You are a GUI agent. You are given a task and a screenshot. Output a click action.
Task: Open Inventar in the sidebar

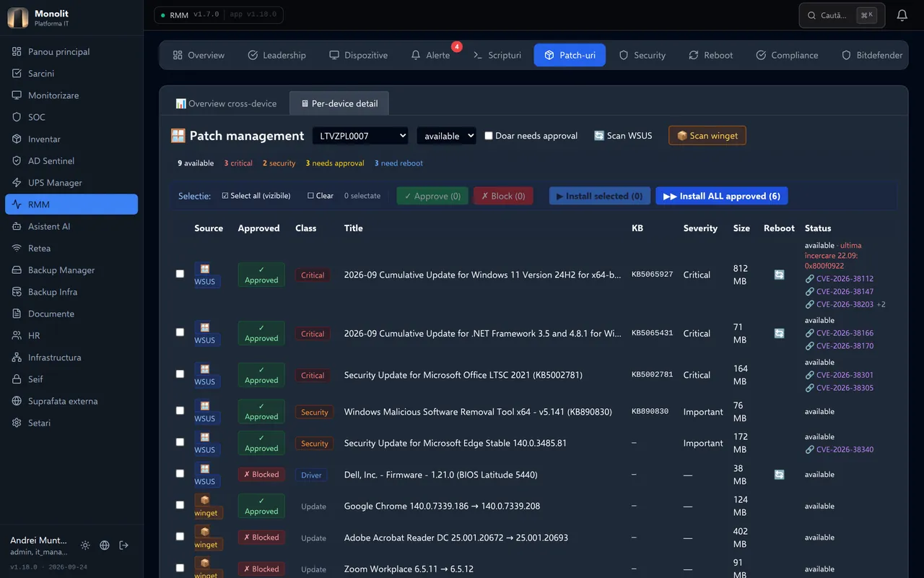tap(71, 139)
